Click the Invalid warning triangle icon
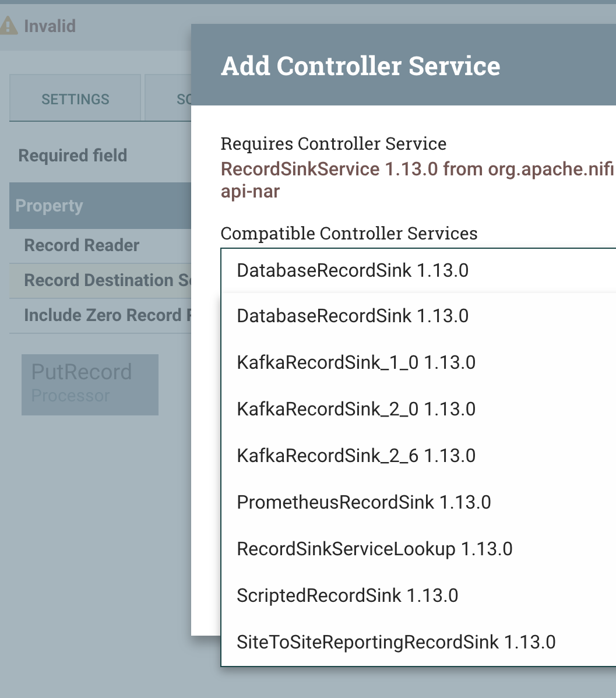Viewport: 616px width, 698px height. tap(8, 26)
